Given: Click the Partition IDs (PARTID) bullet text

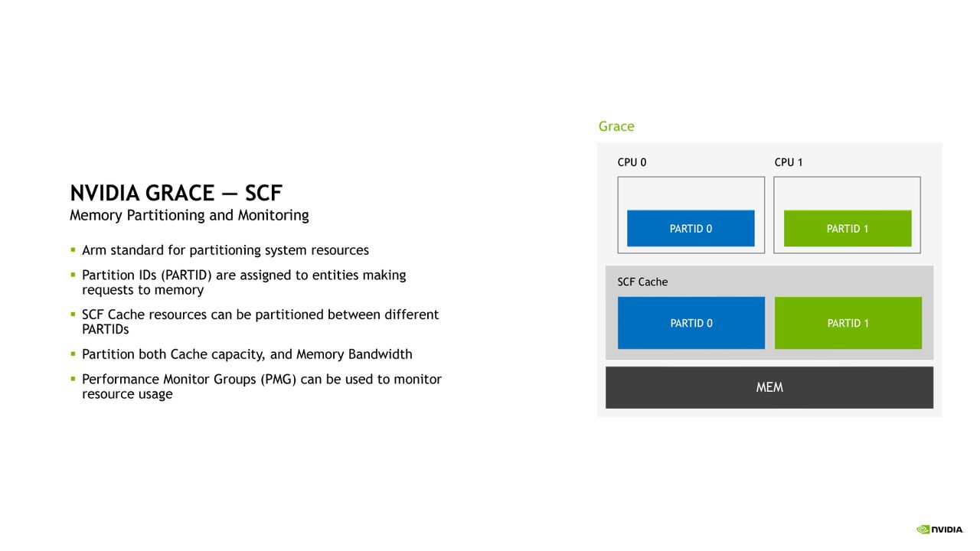Looking at the screenshot, I should tap(244, 282).
